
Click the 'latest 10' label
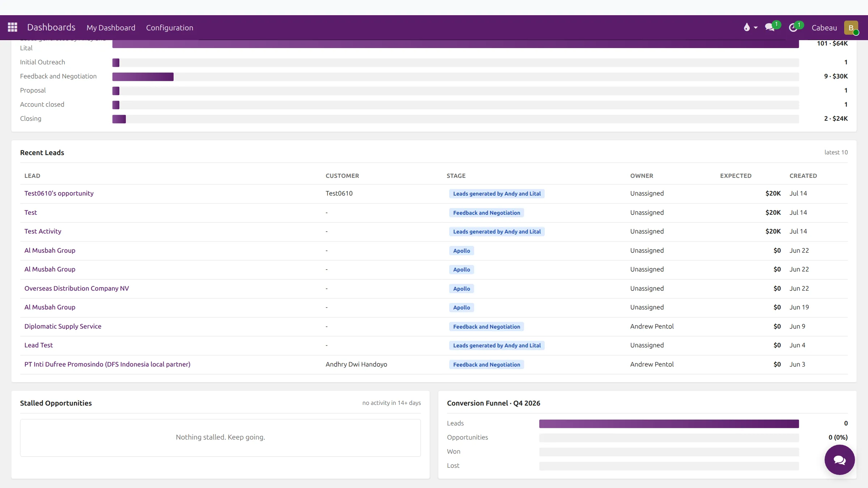tap(836, 153)
